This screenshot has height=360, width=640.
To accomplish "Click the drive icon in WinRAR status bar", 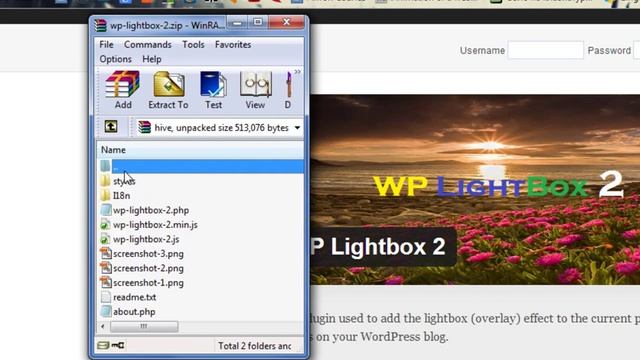I will (x=103, y=345).
